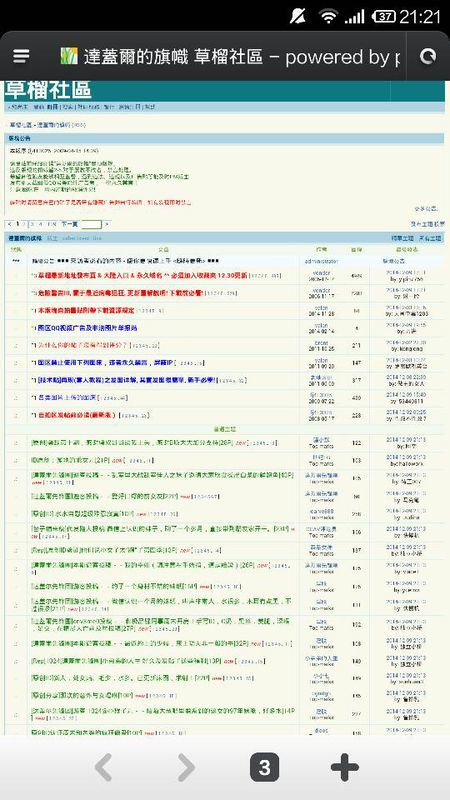Tap the refresh icon in address bar
The width and height of the screenshot is (450, 800).
(428, 56)
